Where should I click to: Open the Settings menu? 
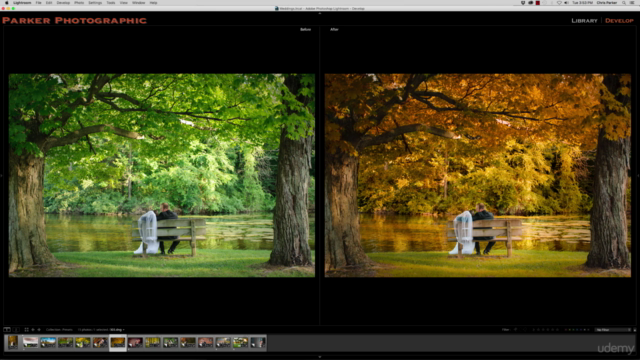coord(95,2)
